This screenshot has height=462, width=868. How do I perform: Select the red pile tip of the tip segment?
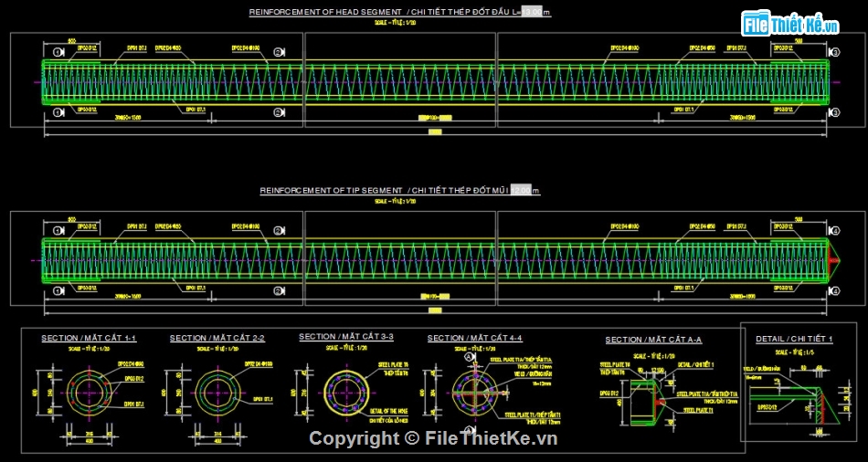(834, 260)
